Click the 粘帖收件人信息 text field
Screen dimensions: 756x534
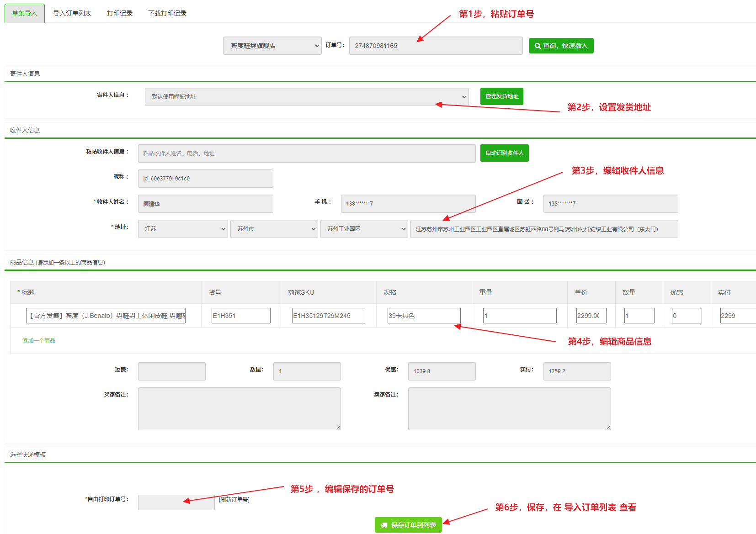click(x=306, y=153)
